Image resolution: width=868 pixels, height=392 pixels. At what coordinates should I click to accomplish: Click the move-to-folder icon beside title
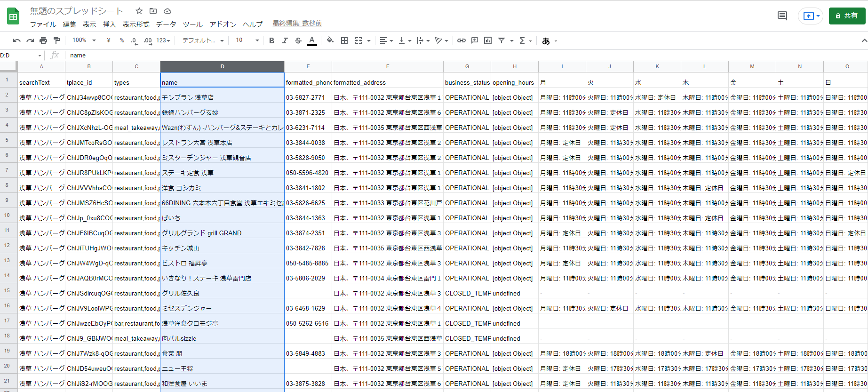coord(153,11)
